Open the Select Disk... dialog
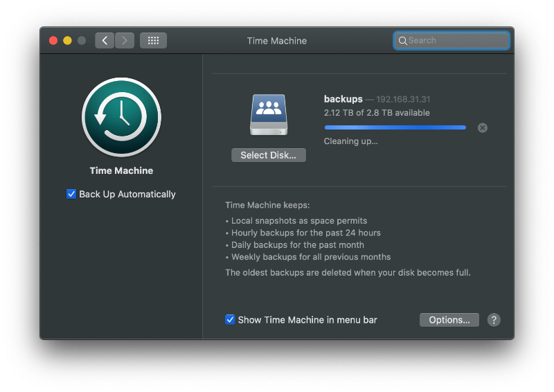The height and width of the screenshot is (392, 554). coord(269,155)
